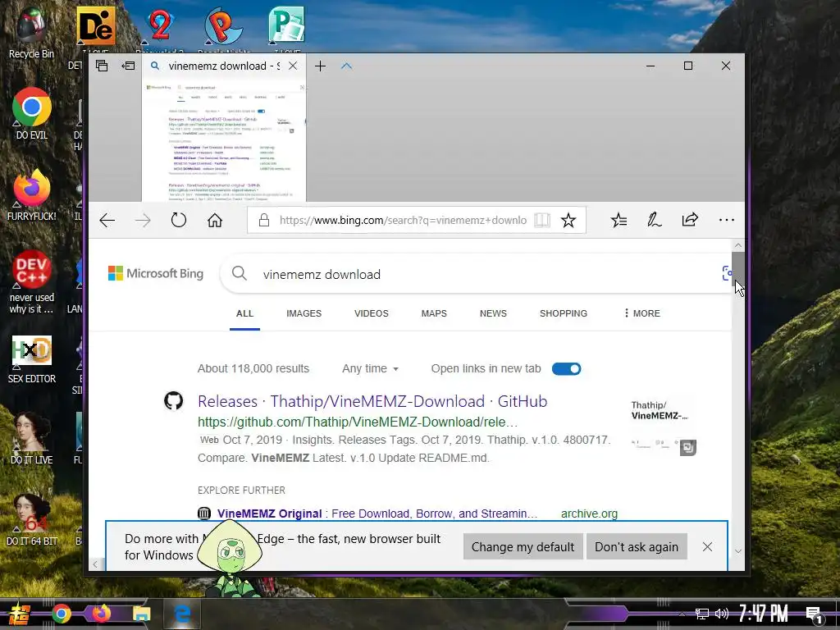Viewport: 840px width, 630px height.
Task: Open Chrome from the taskbar
Action: pyautogui.click(x=62, y=614)
